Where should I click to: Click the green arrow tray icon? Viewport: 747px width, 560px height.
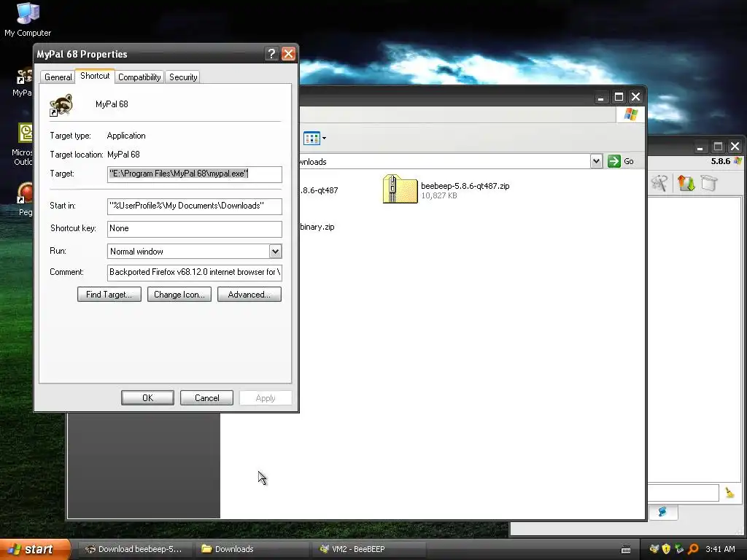click(679, 549)
